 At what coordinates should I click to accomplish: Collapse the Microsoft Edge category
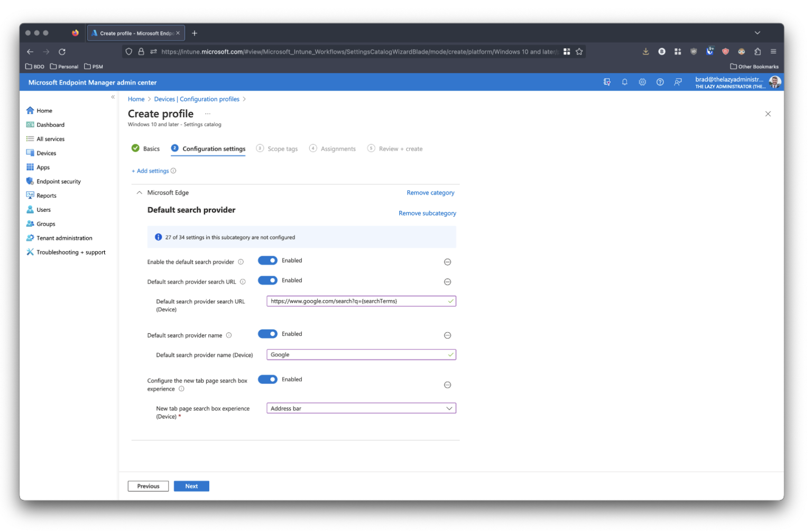click(x=140, y=193)
